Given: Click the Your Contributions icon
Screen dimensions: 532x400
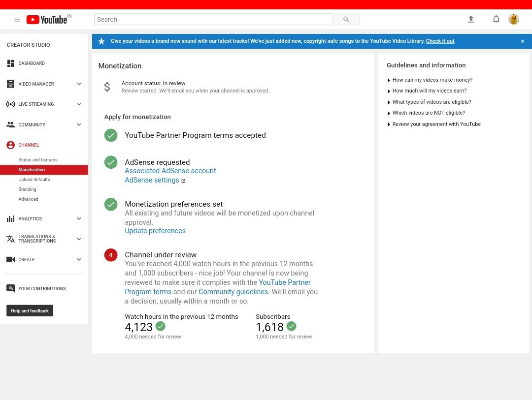Looking at the screenshot, I should tap(10, 288).
